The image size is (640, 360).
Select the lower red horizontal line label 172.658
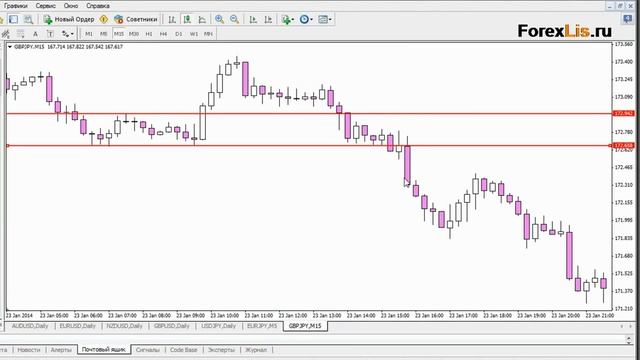click(624, 145)
